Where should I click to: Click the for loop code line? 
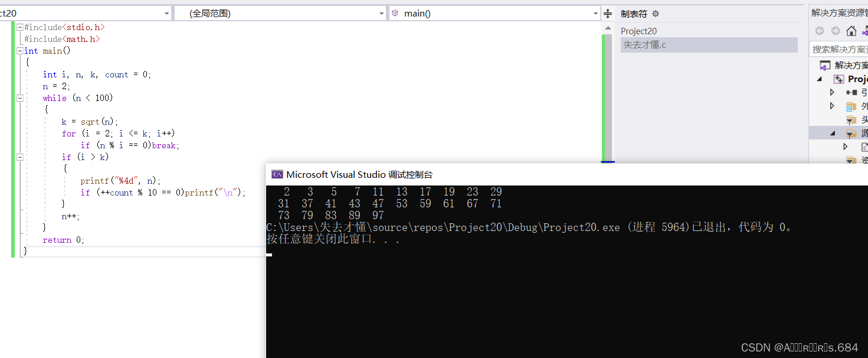click(x=119, y=134)
